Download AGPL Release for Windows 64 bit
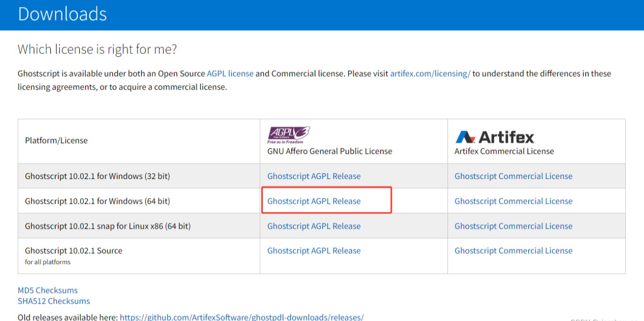This screenshot has height=321, width=644. click(x=314, y=201)
